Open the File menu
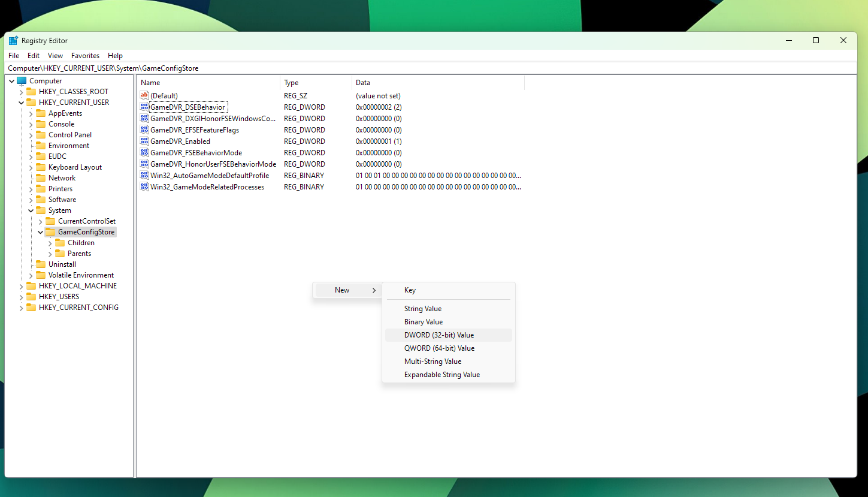The image size is (868, 497). point(14,56)
